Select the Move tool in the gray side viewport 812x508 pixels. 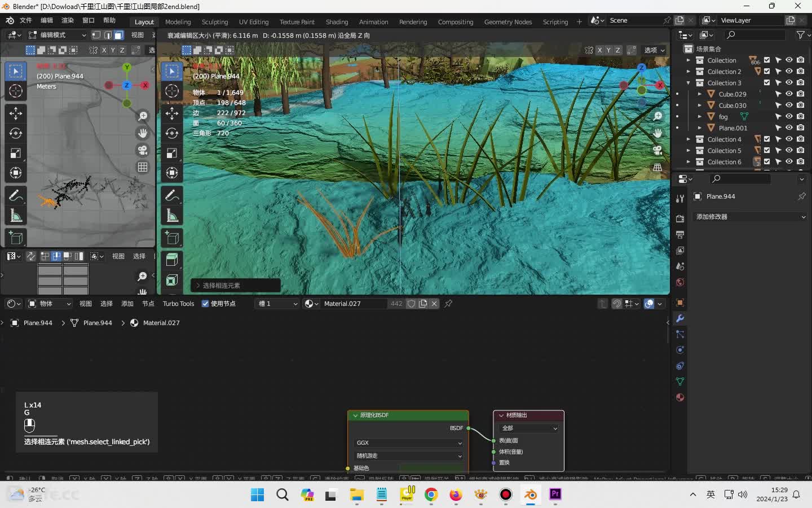[16, 113]
